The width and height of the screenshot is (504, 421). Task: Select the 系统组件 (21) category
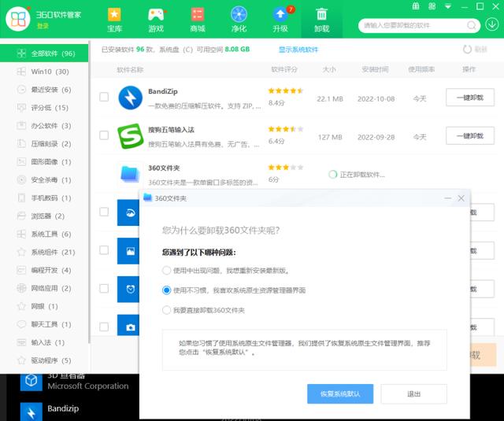44,252
